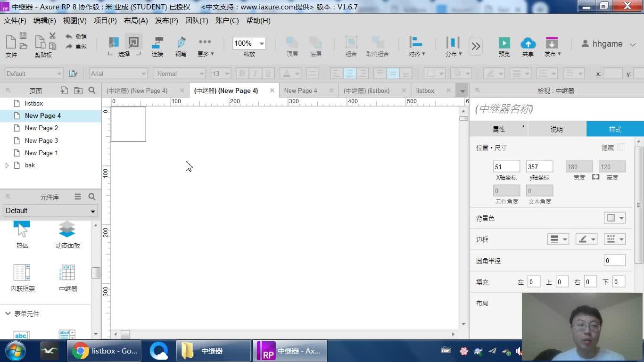Show more toolbar items with the double-chevron button
The image size is (644, 362).
pyautogui.click(x=476, y=46)
